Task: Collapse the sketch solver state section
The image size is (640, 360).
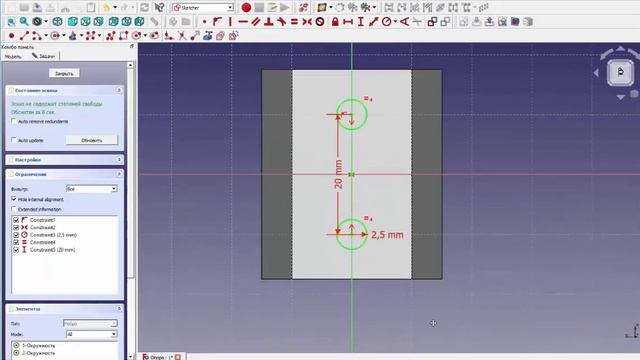Action: click(119, 90)
